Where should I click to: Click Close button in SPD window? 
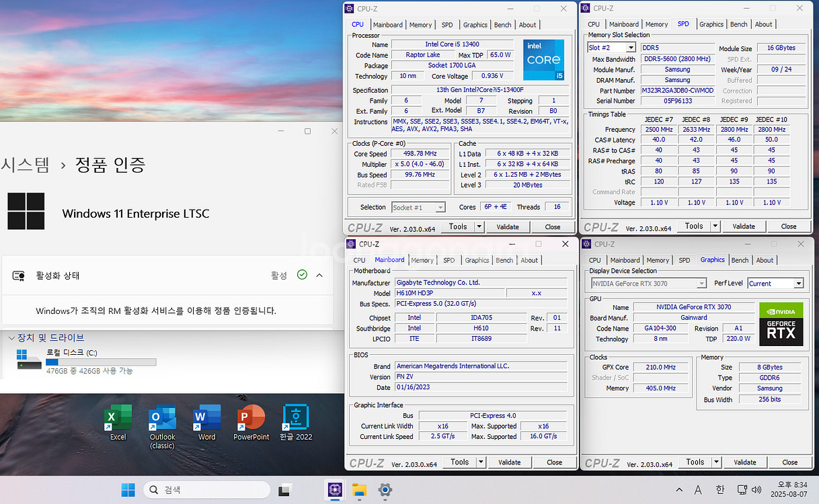789,226
